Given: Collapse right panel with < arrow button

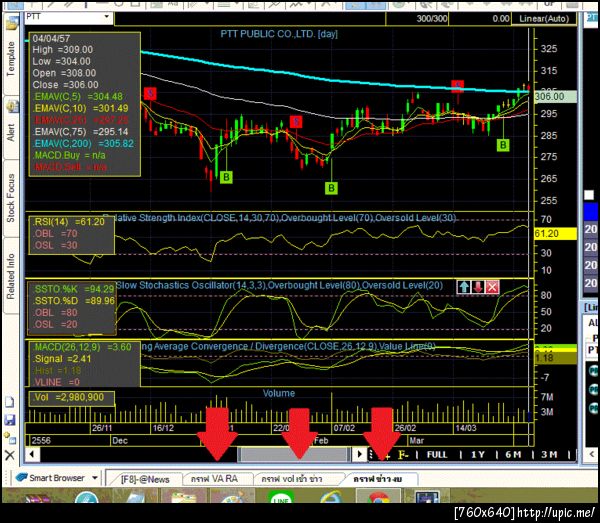Looking at the screenshot, I should pos(591,454).
